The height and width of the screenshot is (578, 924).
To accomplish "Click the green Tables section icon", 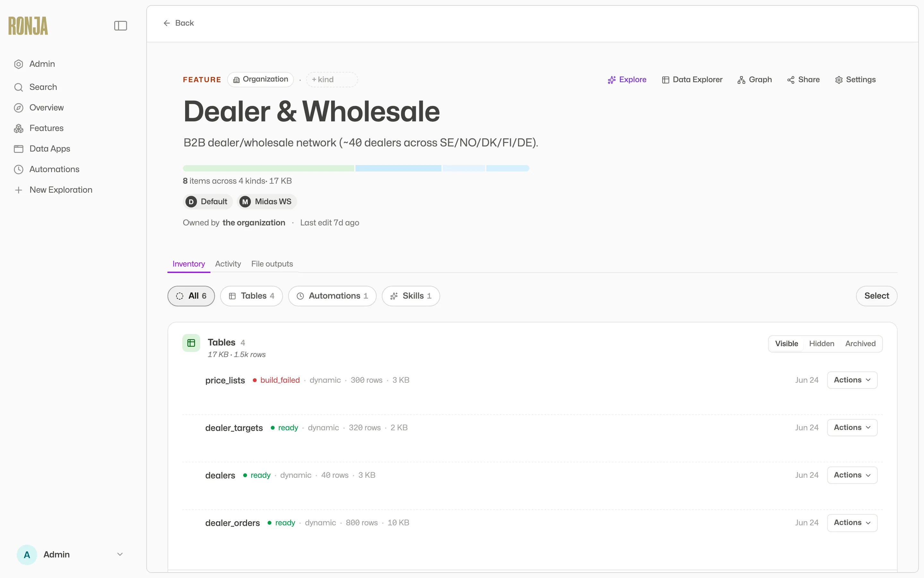I will [191, 343].
